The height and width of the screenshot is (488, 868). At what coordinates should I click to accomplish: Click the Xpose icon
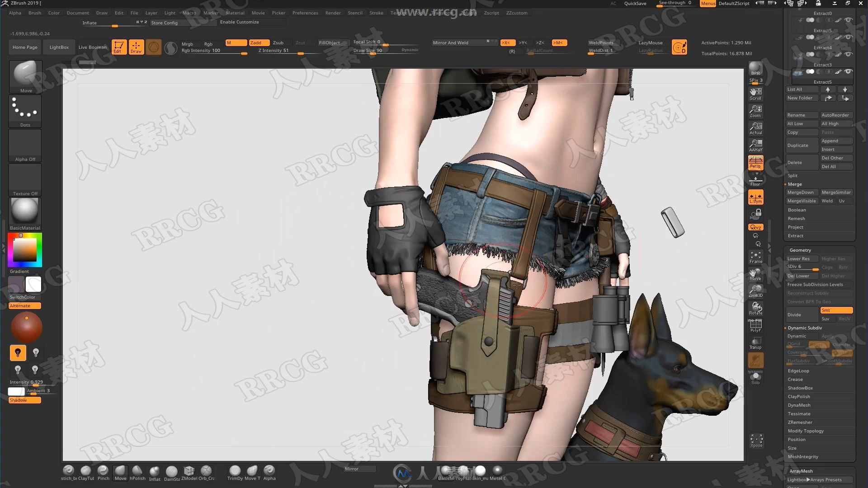pyautogui.click(x=756, y=441)
